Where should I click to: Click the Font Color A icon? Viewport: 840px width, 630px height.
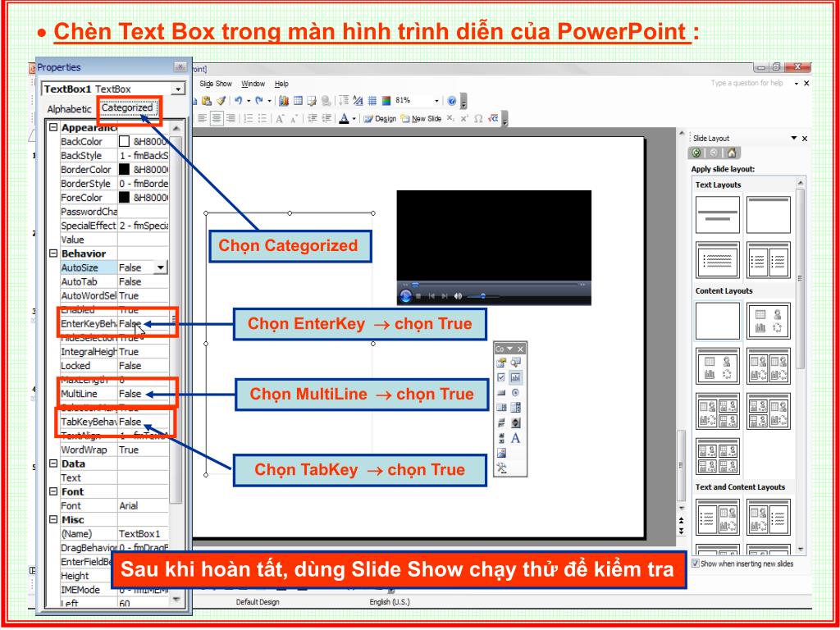tap(344, 118)
